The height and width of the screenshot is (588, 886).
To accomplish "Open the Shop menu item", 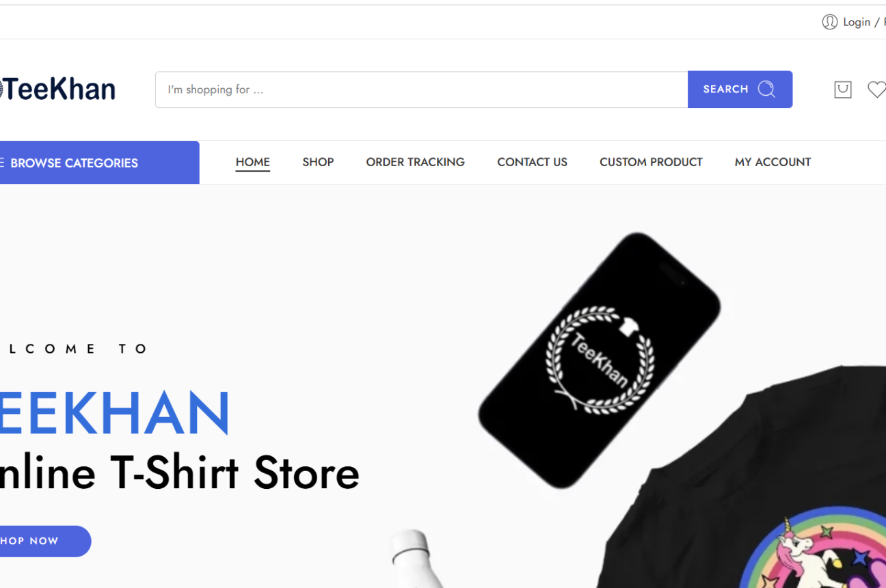I will pos(318,162).
